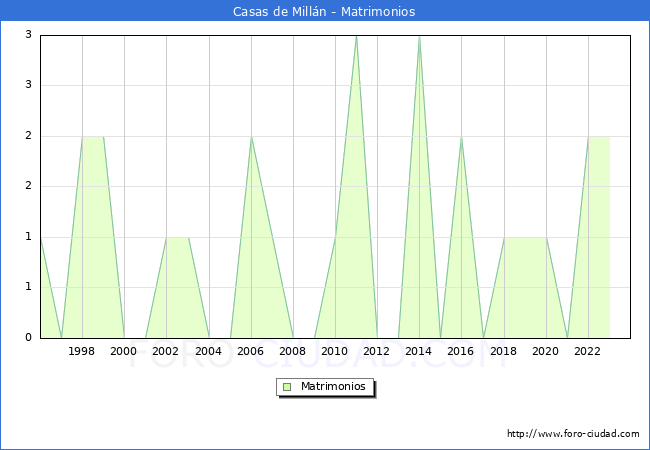Click the 2008 x-axis label

tap(292, 351)
